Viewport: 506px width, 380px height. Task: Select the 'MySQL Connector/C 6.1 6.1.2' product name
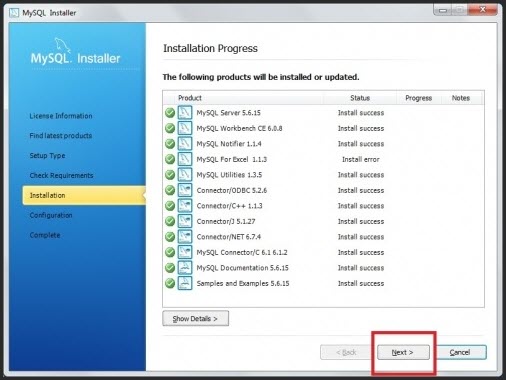pyautogui.click(x=242, y=252)
